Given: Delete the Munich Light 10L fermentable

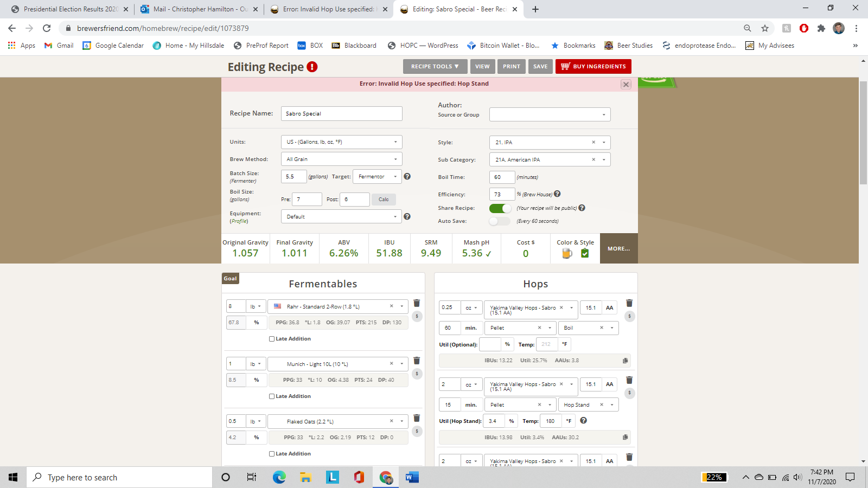Looking at the screenshot, I should tap(417, 361).
